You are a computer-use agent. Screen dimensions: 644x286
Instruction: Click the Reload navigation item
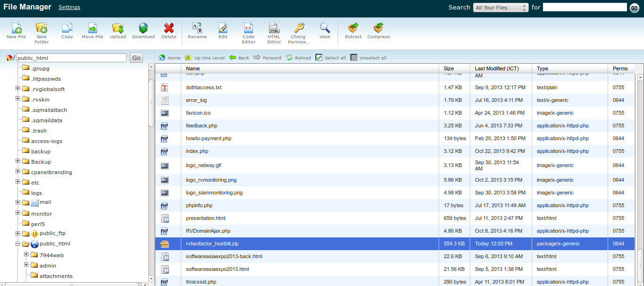point(298,58)
